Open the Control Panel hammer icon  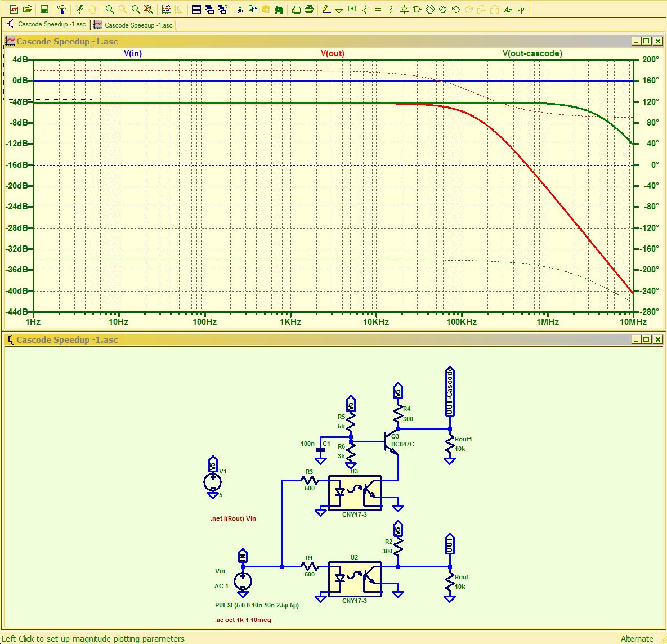62,10
